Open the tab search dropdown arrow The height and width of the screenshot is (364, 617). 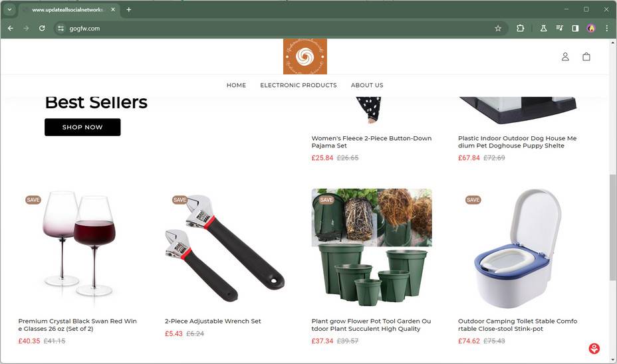[x=9, y=9]
